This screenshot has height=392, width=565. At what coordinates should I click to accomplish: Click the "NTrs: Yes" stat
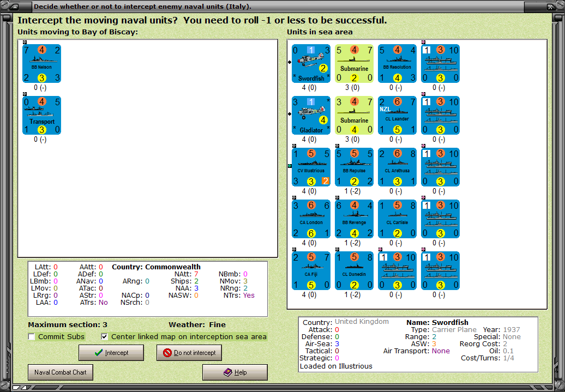239,295
